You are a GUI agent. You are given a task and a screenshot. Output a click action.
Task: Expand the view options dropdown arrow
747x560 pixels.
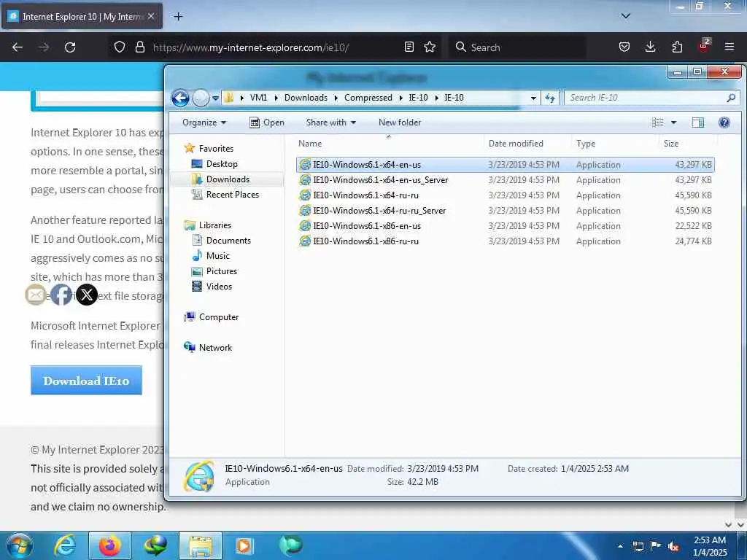tap(673, 122)
